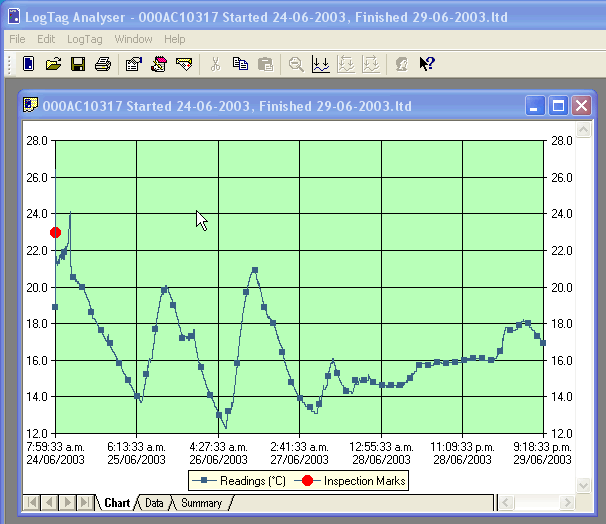Click the zoom out magnifier icon
Image resolution: width=606 pixels, height=524 pixels.
click(296, 64)
